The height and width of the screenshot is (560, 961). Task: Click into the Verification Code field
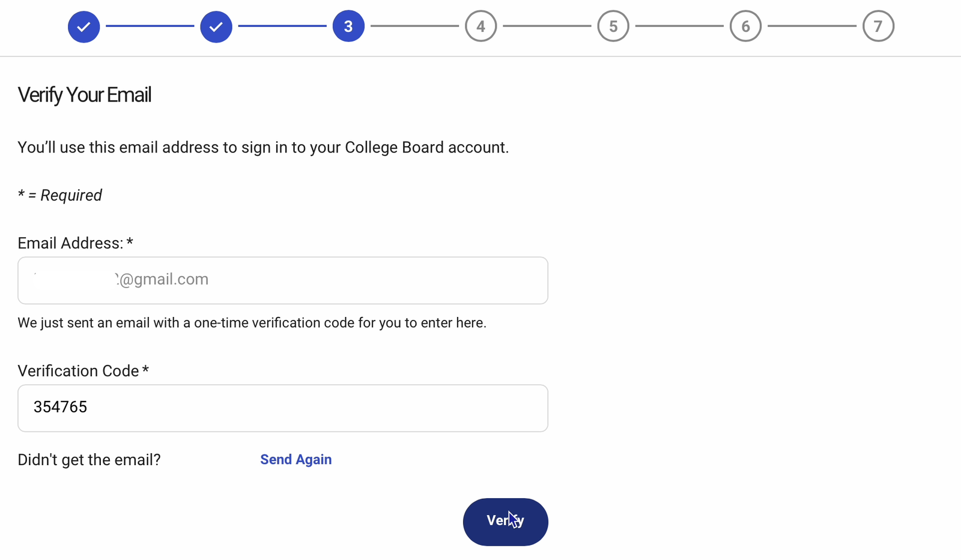(282, 408)
